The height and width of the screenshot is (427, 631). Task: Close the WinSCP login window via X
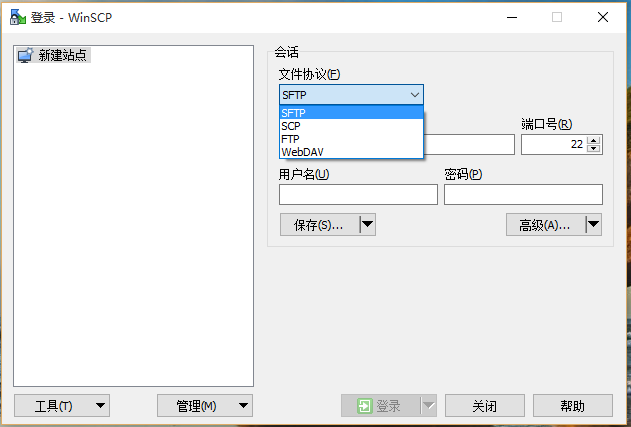[x=603, y=17]
